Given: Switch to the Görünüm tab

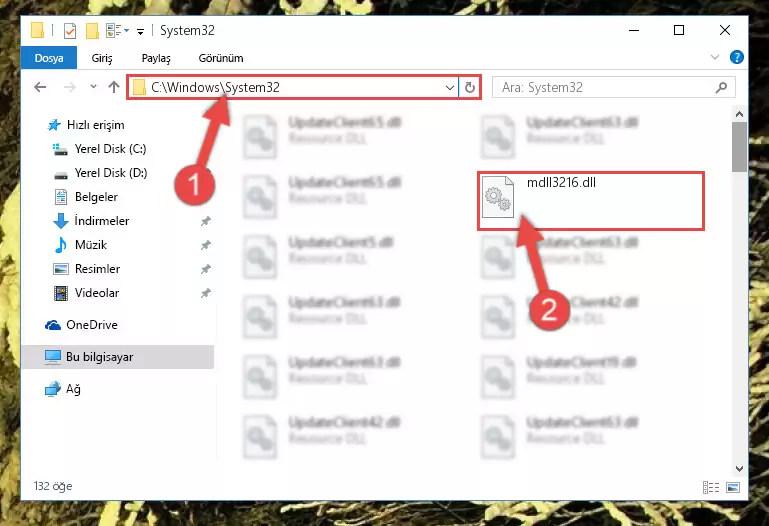Looking at the screenshot, I should [x=221, y=58].
